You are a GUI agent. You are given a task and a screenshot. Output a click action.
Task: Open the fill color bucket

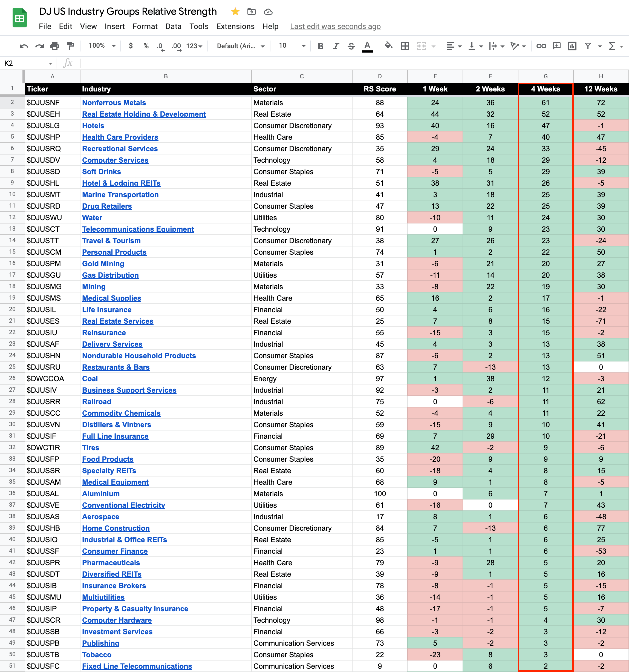(388, 46)
